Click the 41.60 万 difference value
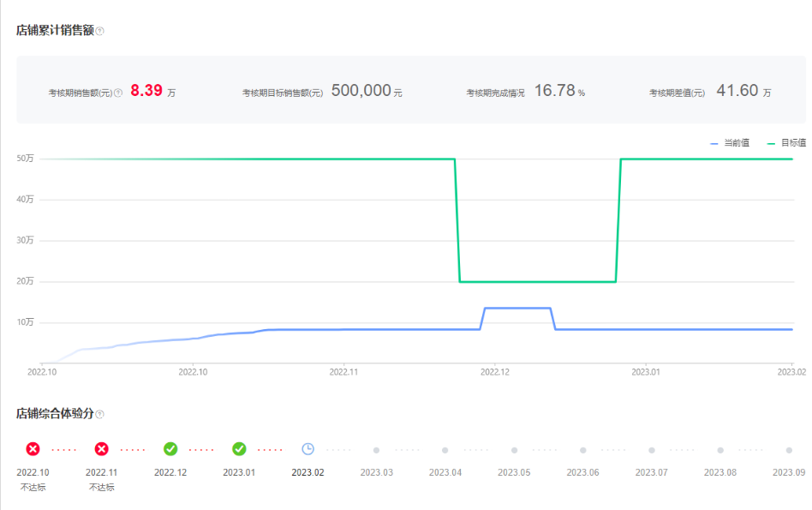Viewport: 812px width, 510px height. 743,91
